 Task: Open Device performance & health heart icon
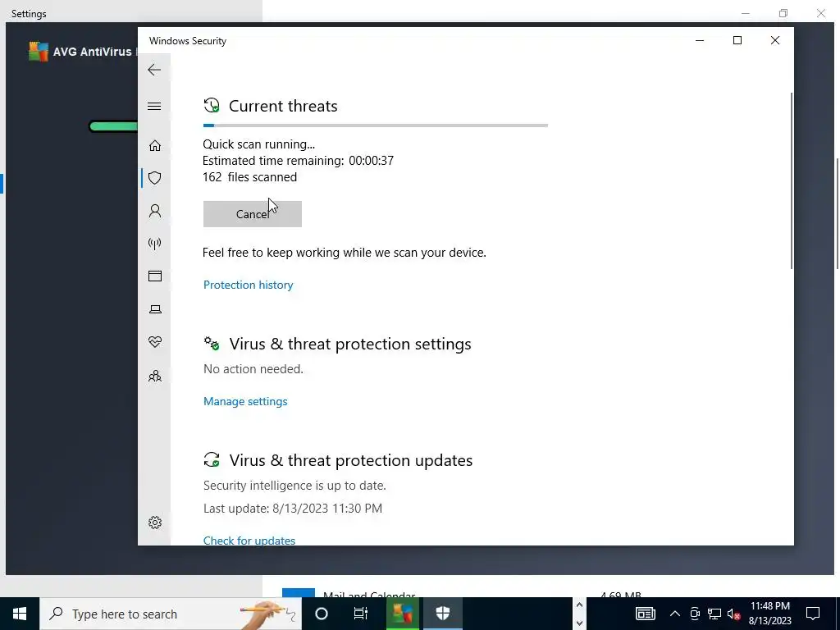[155, 342]
